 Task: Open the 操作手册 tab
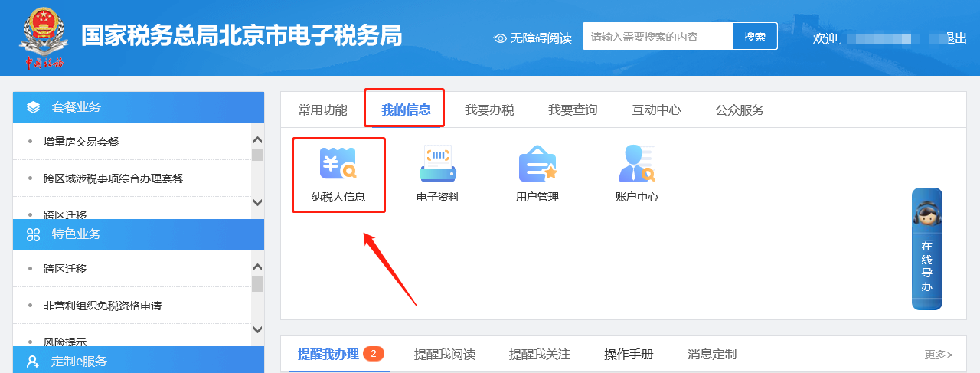629,354
